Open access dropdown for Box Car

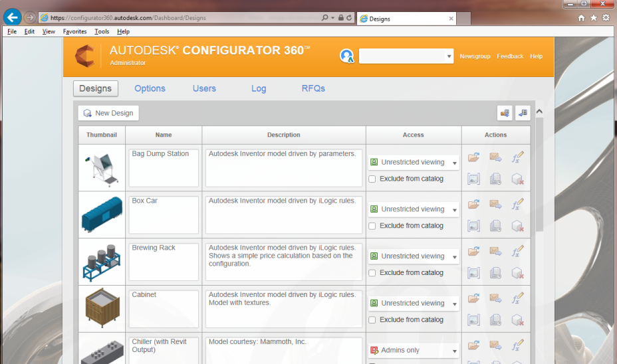coord(414,209)
